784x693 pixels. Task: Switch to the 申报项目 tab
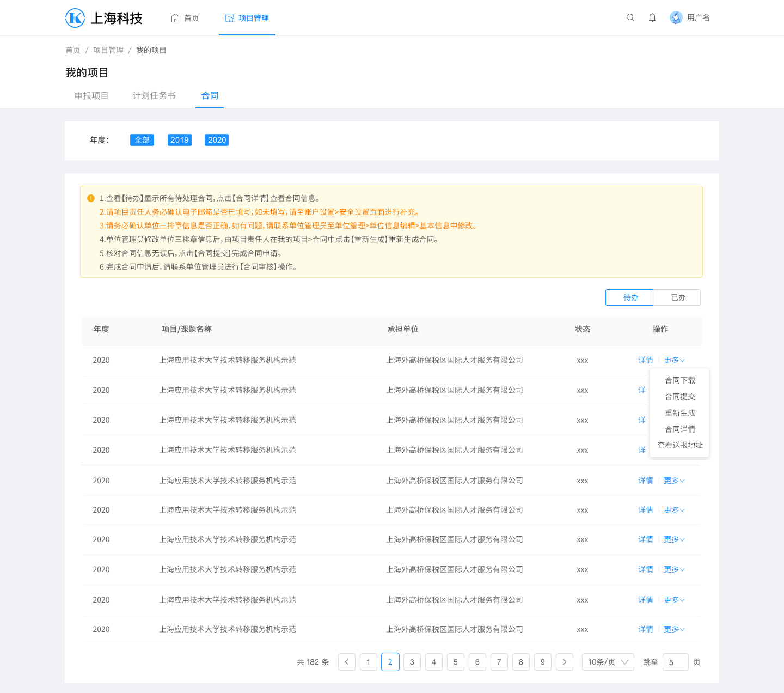click(91, 95)
